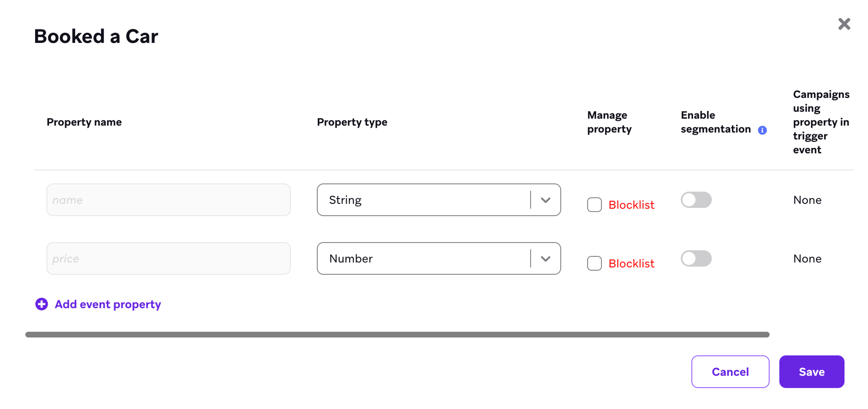The height and width of the screenshot is (409, 868).
Task: Open the Number property type dropdown
Action: click(438, 258)
